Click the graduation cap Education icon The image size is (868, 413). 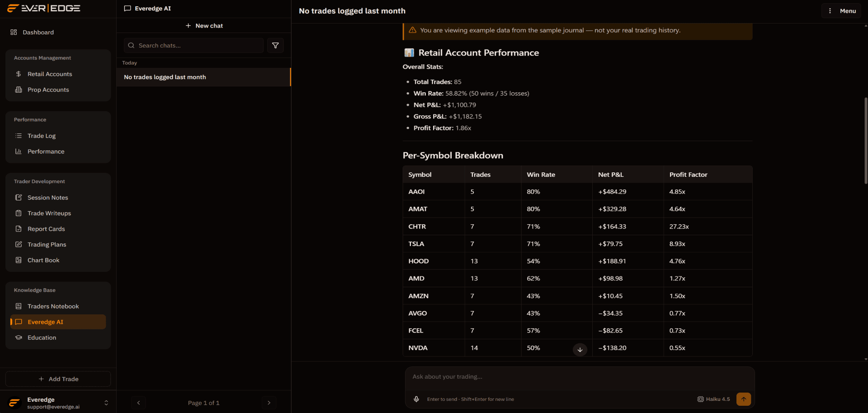coord(19,337)
